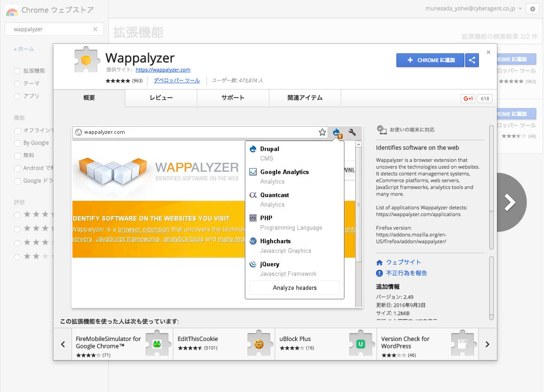Open the サポート tab
544x392 pixels.
click(x=233, y=98)
